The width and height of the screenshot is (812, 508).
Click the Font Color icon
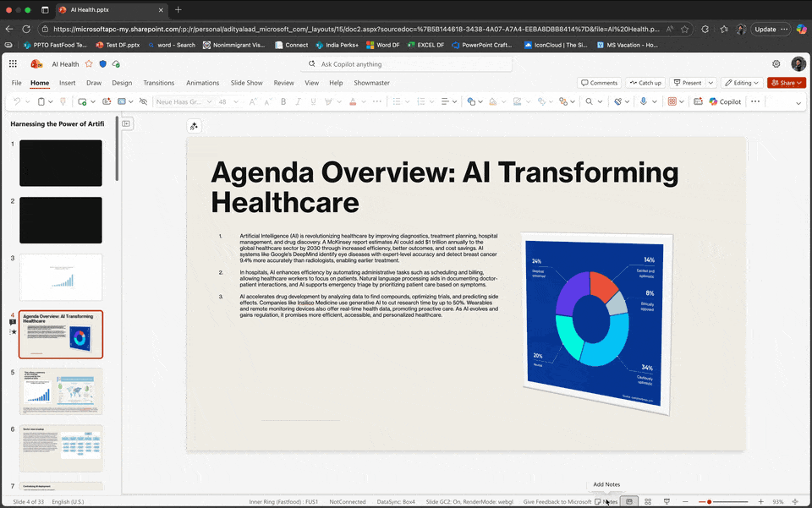pos(353,101)
